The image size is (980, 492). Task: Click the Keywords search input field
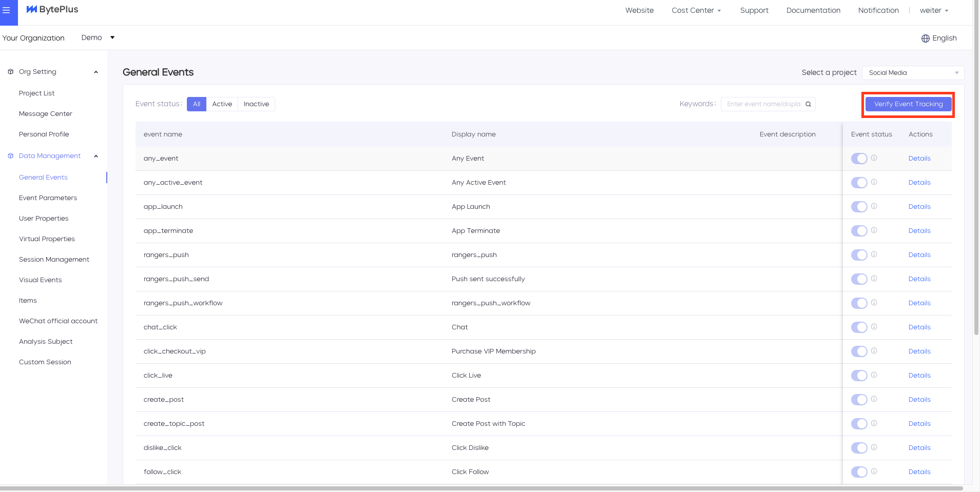(x=768, y=104)
